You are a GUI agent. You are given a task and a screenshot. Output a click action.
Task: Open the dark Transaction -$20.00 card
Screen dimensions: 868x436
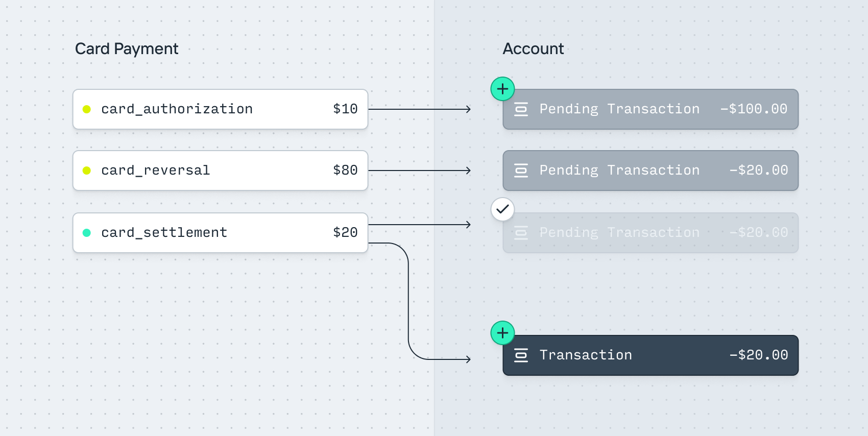[650, 355]
